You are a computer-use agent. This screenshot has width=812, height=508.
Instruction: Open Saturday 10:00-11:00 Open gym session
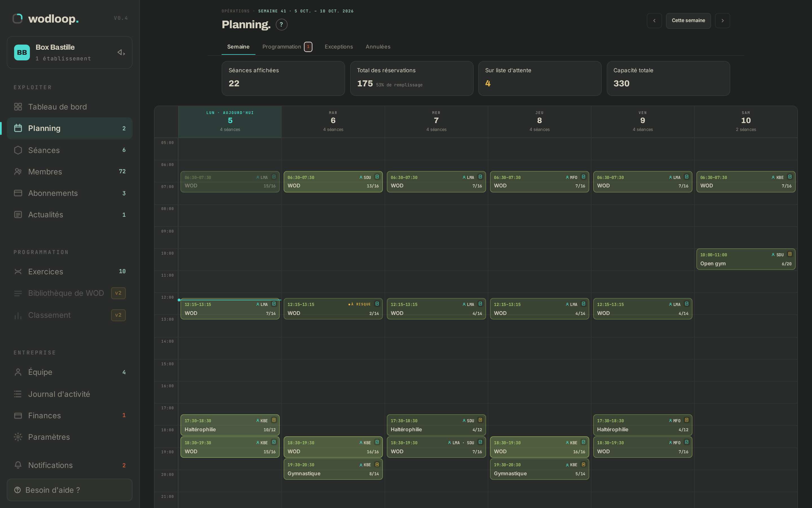tap(745, 259)
